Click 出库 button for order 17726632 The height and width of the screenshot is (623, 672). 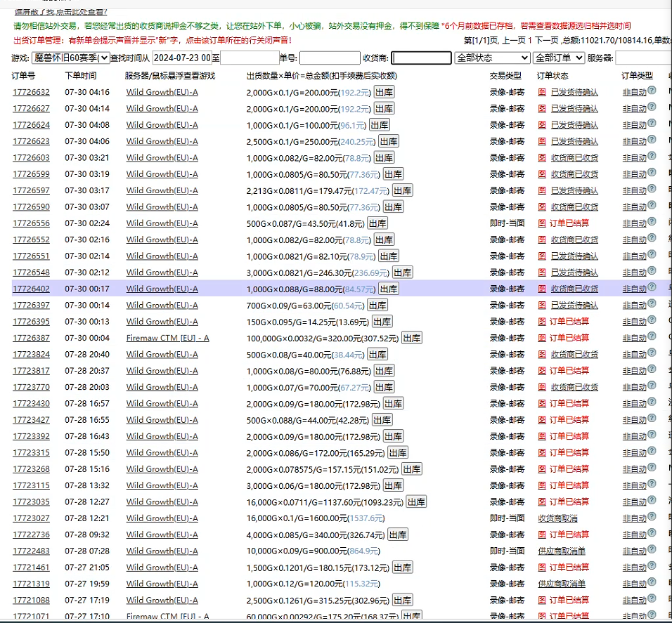coord(383,92)
